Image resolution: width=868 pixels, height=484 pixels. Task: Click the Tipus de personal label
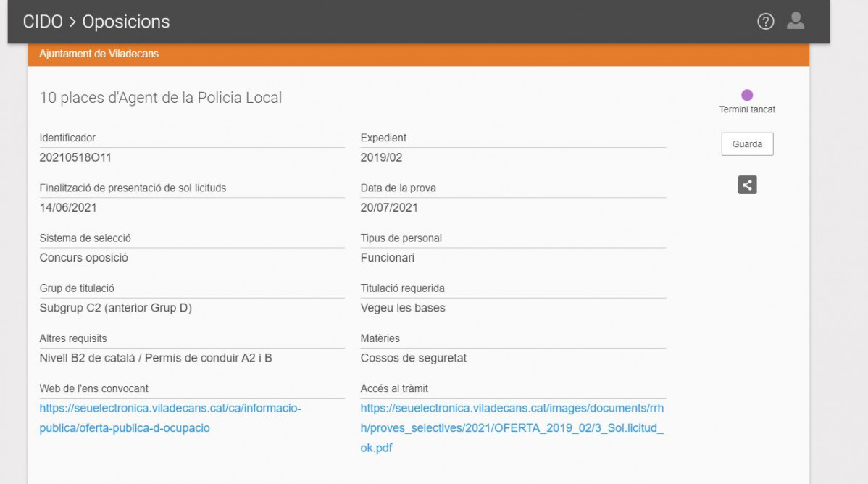tap(401, 238)
